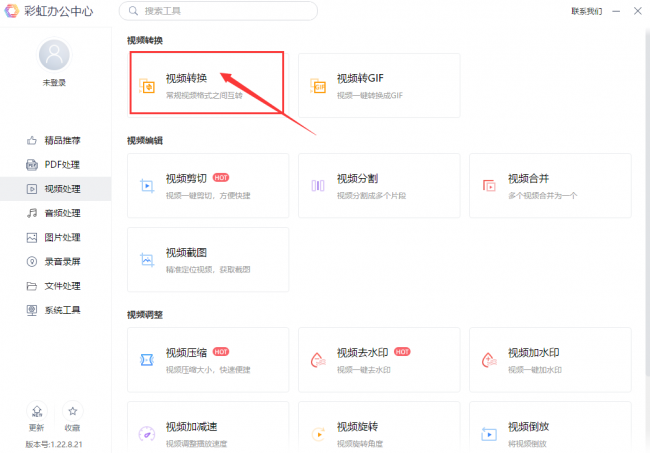
Task: Open the 精品推荐 menu item
Action: pyautogui.click(x=56, y=141)
